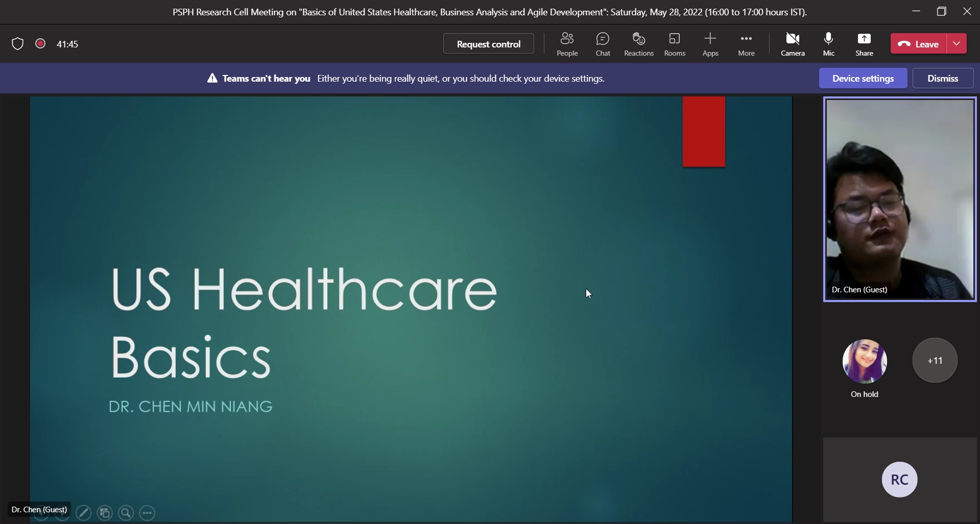
Task: Open the meeting Chat
Action: click(x=603, y=44)
